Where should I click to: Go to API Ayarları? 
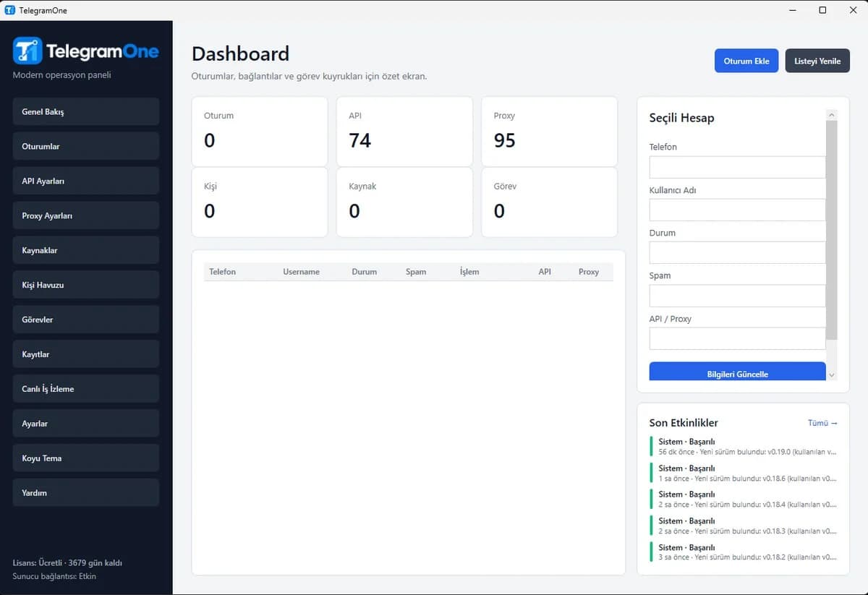(x=86, y=181)
